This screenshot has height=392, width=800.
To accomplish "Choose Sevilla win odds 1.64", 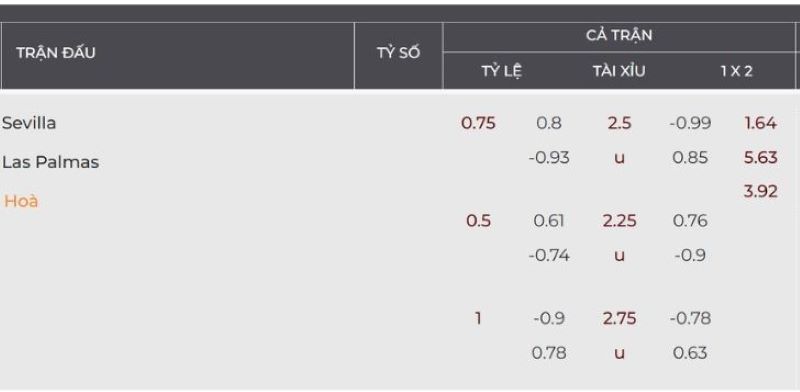I will click(761, 123).
